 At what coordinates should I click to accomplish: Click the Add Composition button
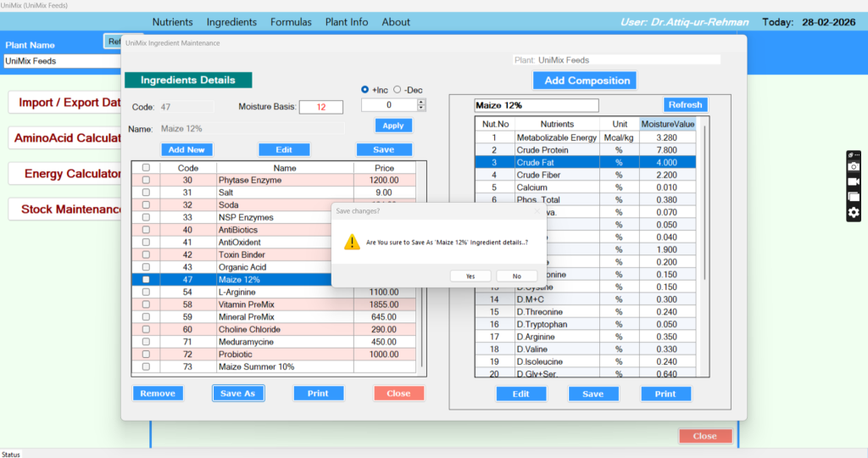(x=587, y=81)
